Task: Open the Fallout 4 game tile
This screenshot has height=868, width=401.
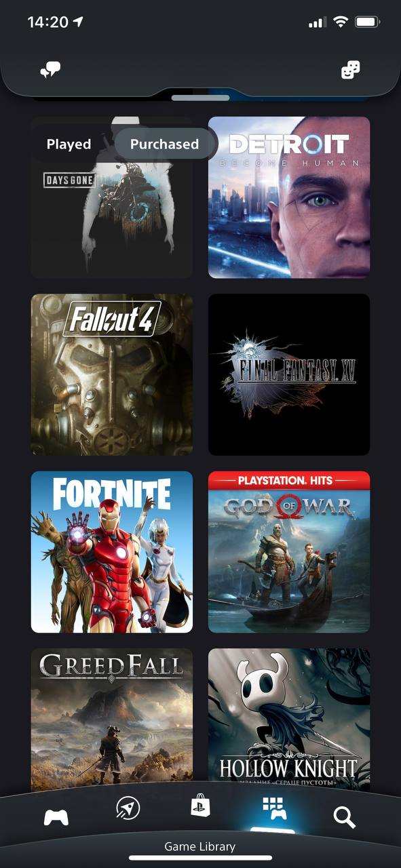Action: coord(112,374)
